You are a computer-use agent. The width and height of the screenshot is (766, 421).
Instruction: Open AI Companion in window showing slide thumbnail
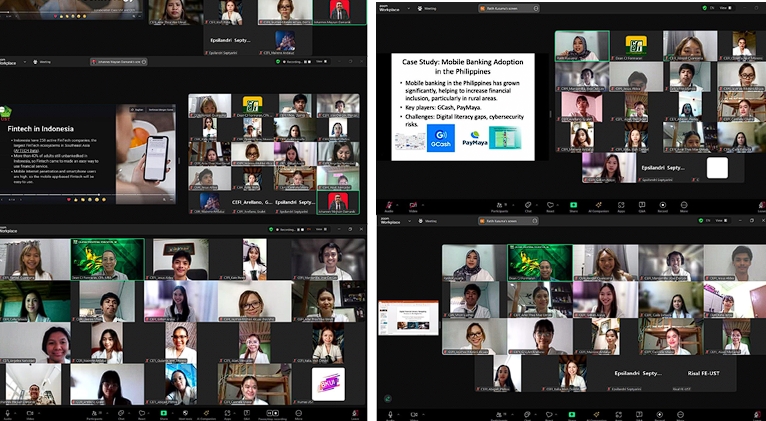click(x=596, y=415)
